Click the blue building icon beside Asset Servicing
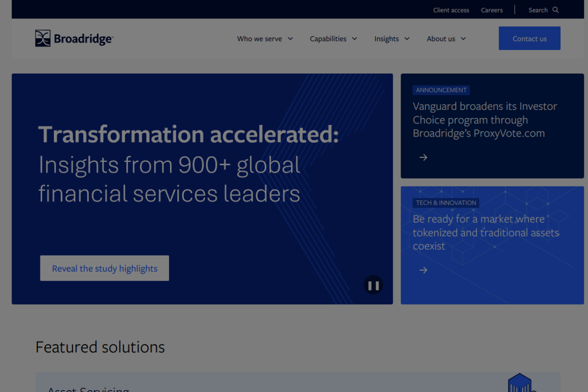 [520, 383]
